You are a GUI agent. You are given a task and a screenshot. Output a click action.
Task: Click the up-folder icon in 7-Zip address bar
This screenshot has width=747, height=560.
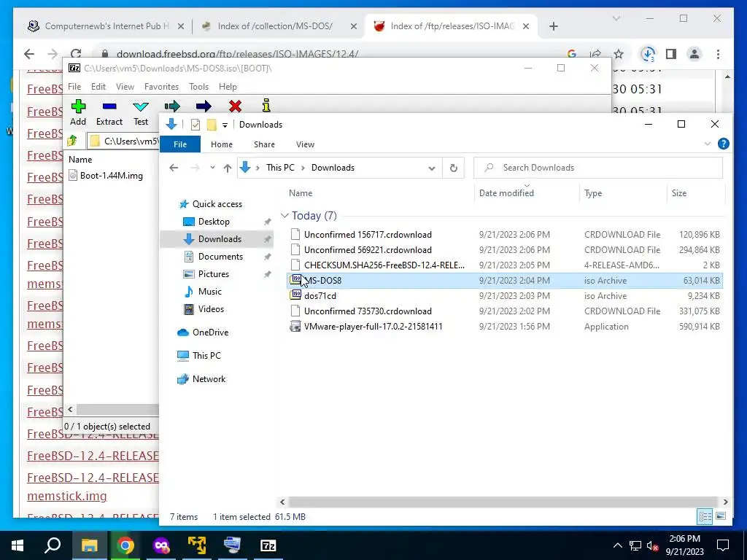pos(72,141)
